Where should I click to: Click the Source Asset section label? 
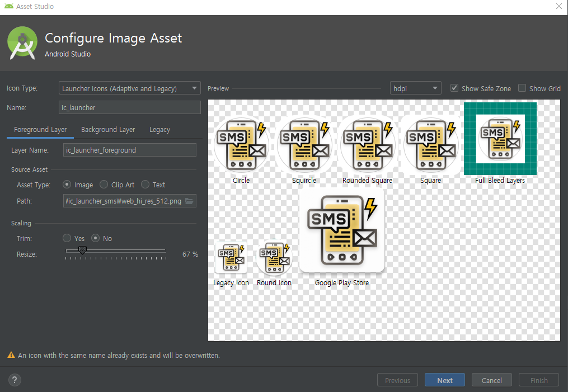[x=29, y=169]
